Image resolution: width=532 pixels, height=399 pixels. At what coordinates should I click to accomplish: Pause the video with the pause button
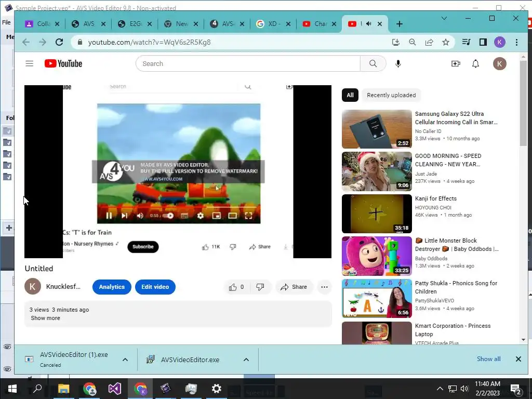point(109,216)
